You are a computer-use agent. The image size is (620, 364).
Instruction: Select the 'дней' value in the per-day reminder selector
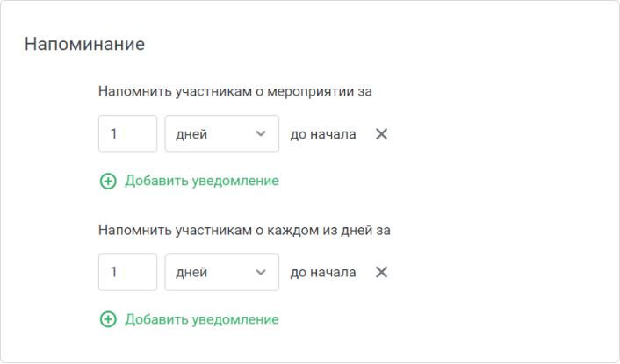tap(191, 273)
